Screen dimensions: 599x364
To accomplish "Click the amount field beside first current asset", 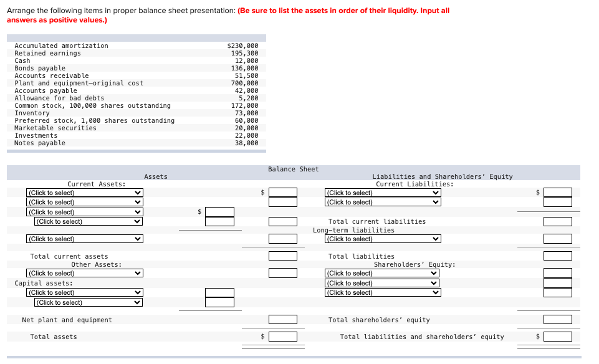I will 283,192.
